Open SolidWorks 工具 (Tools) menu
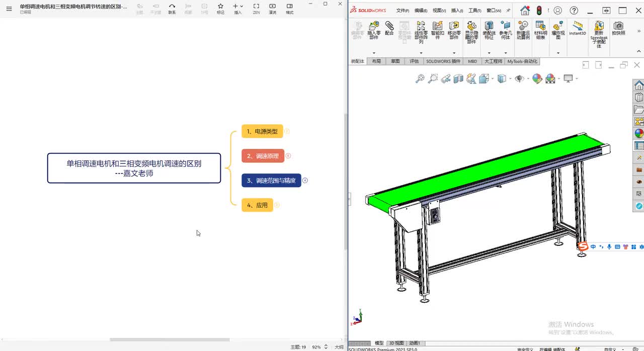Screen dimensions: 644x351 [x=474, y=11]
